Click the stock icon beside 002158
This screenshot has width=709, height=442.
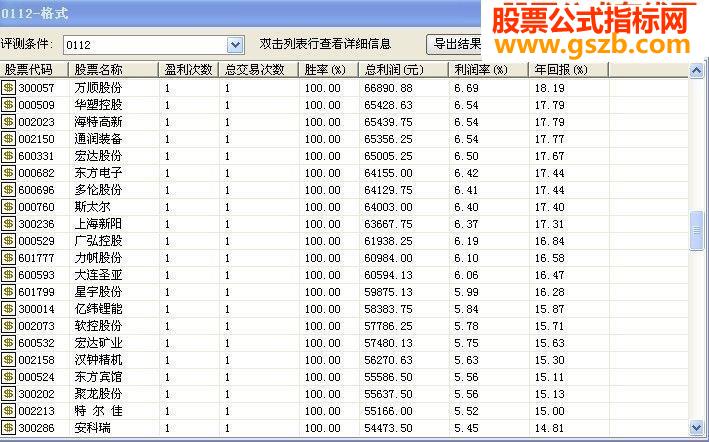[x=8, y=360]
